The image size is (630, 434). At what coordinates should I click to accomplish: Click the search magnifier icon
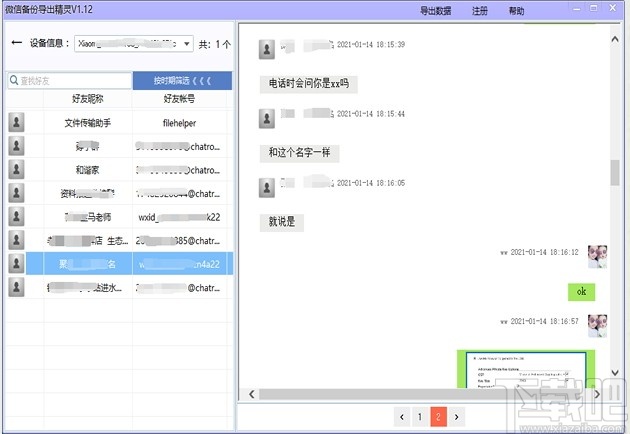[x=14, y=80]
